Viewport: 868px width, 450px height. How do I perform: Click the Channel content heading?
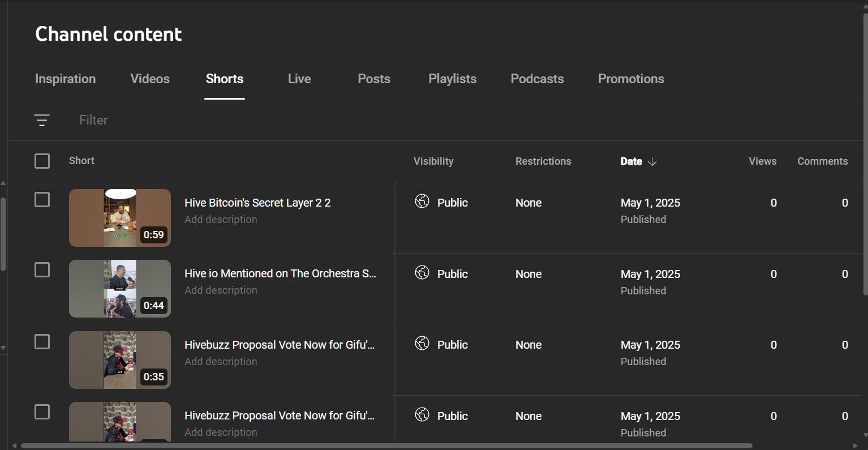pyautogui.click(x=109, y=34)
